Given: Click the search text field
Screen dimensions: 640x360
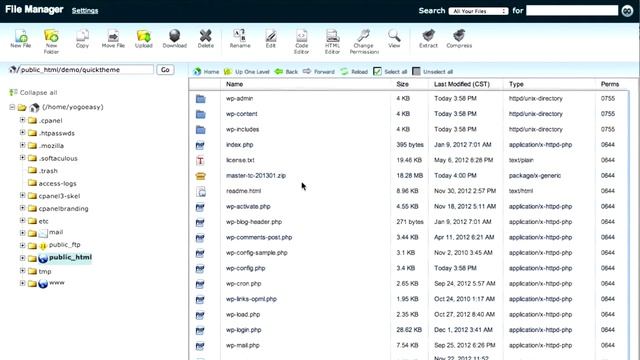Looking at the screenshot, I should coord(572,11).
